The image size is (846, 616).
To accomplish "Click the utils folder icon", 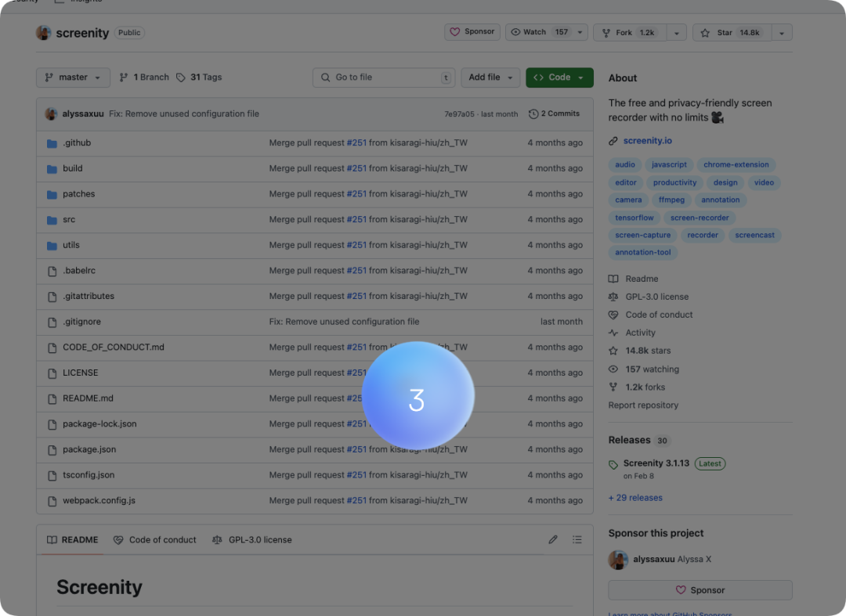I will tap(52, 245).
